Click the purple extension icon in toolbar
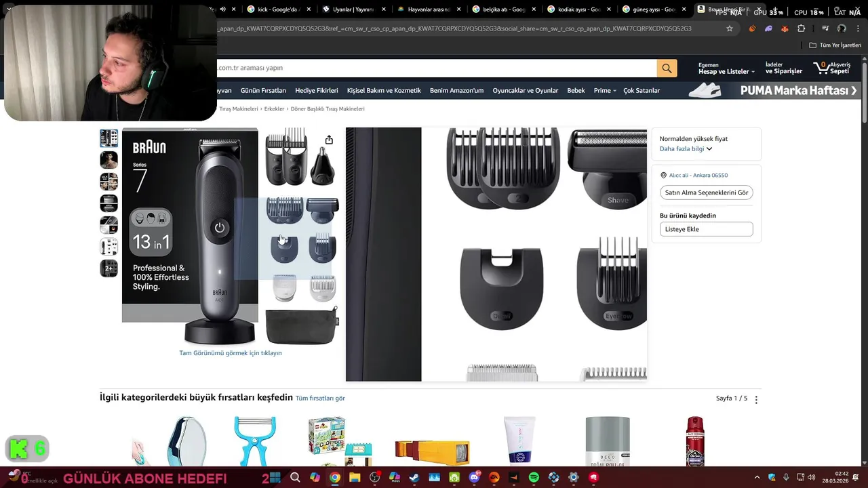 [x=768, y=28]
